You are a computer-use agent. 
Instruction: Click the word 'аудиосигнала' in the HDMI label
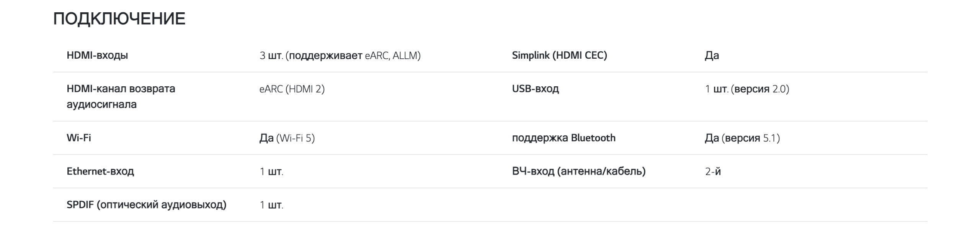101,104
